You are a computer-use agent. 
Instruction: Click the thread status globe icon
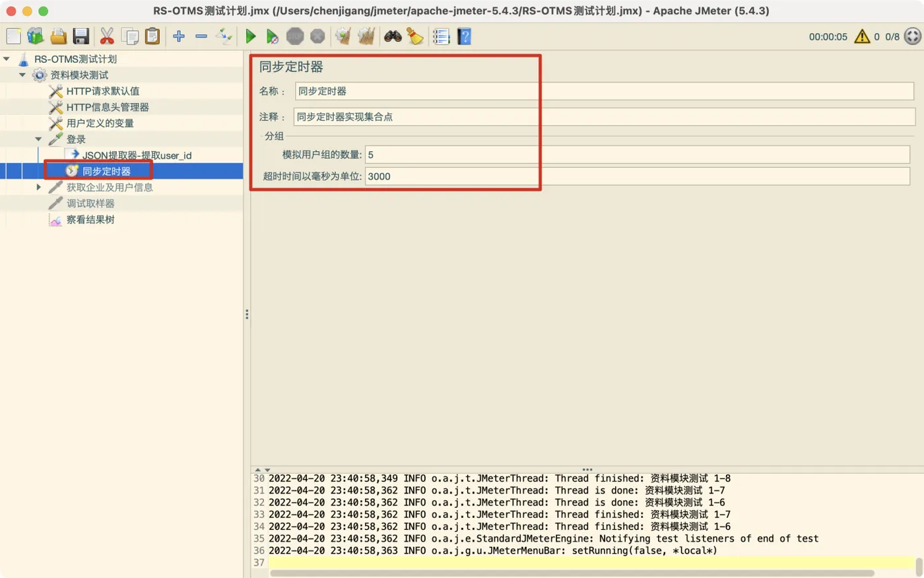point(912,36)
